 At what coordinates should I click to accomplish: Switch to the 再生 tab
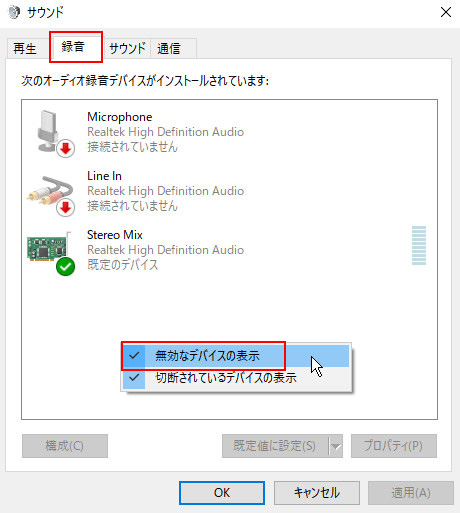25,49
